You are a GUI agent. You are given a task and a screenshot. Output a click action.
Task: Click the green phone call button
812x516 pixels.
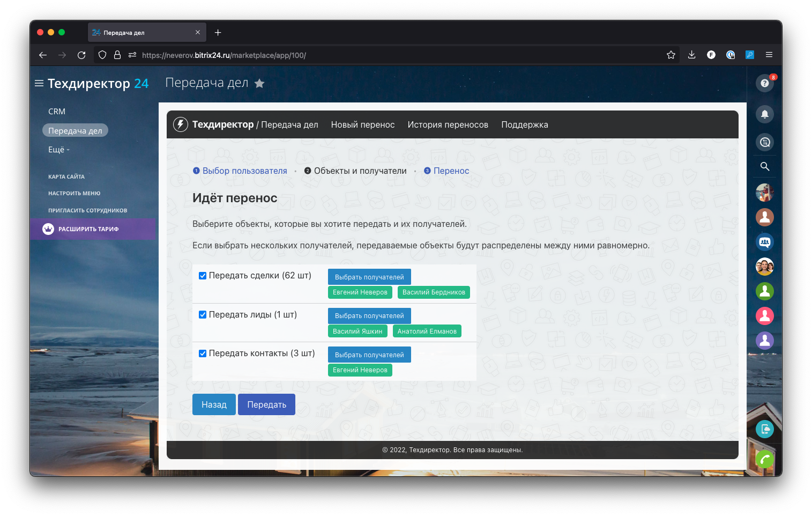click(764, 459)
